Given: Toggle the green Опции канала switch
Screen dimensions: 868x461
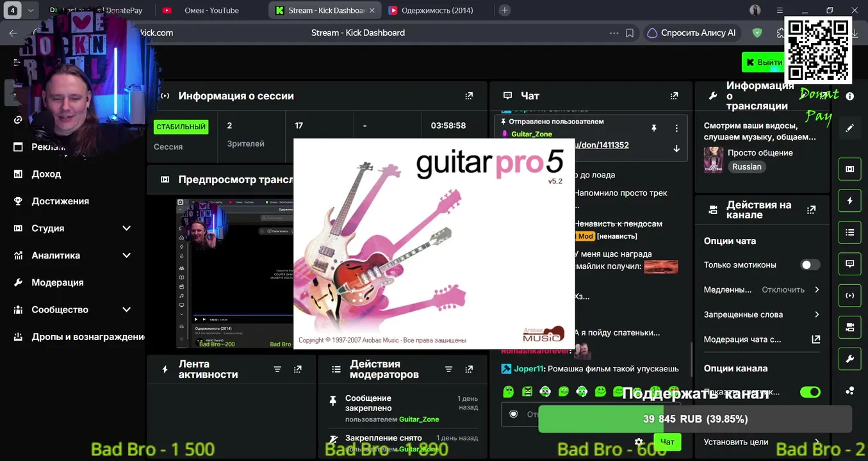Looking at the screenshot, I should (810, 392).
